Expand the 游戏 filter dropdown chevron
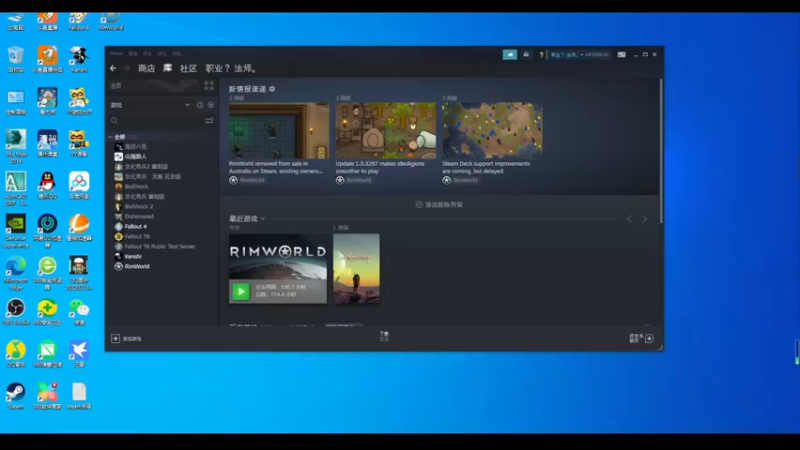Image resolution: width=800 pixels, height=450 pixels. tap(187, 105)
